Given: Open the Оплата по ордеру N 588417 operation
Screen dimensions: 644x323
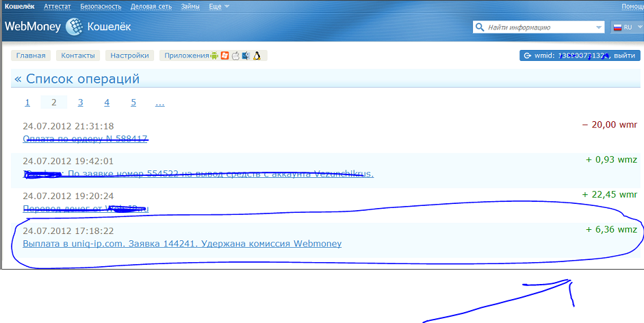Looking at the screenshot, I should click(85, 139).
